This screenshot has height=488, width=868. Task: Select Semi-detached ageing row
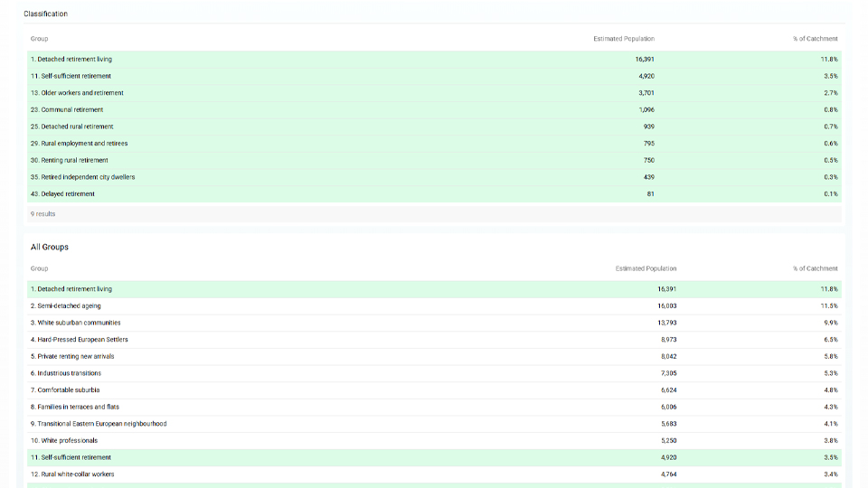pyautogui.click(x=68, y=306)
